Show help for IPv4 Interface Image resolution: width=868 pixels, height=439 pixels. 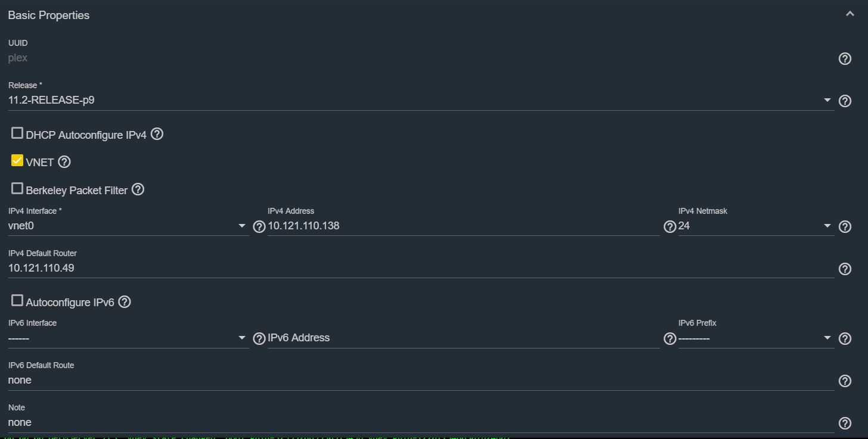click(x=259, y=226)
